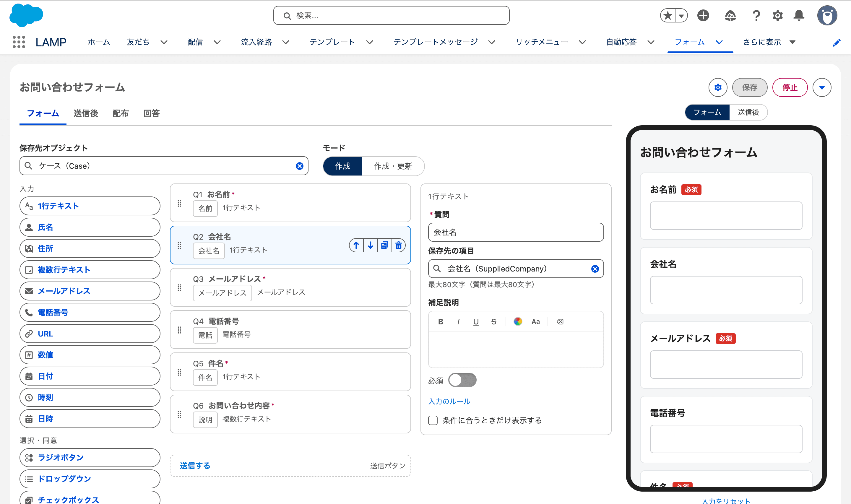
Task: Expand 友だち navigation dropdown
Action: (164, 42)
